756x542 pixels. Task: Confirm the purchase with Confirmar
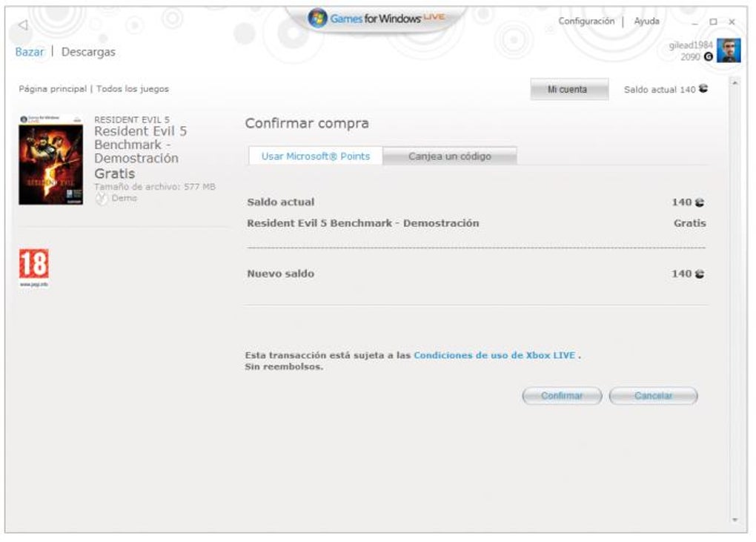pyautogui.click(x=562, y=396)
